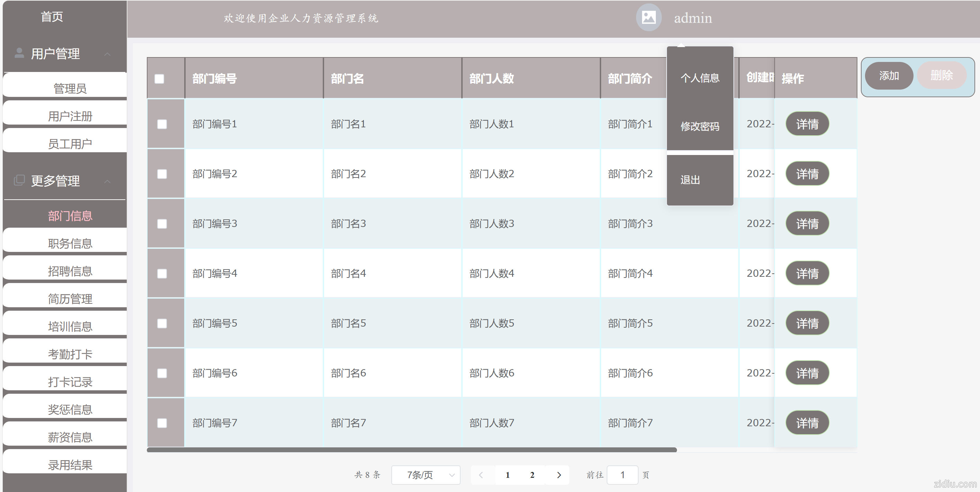
Task: Go to next page with arrow icon
Action: (x=558, y=475)
